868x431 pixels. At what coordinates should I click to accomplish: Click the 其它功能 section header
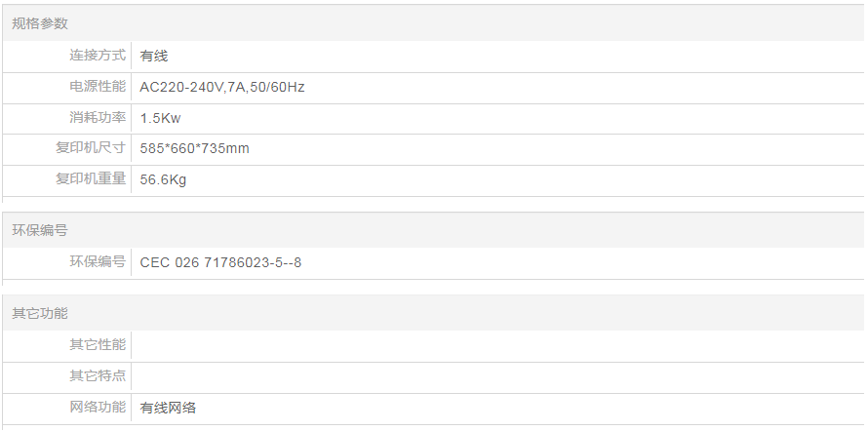pyautogui.click(x=40, y=313)
